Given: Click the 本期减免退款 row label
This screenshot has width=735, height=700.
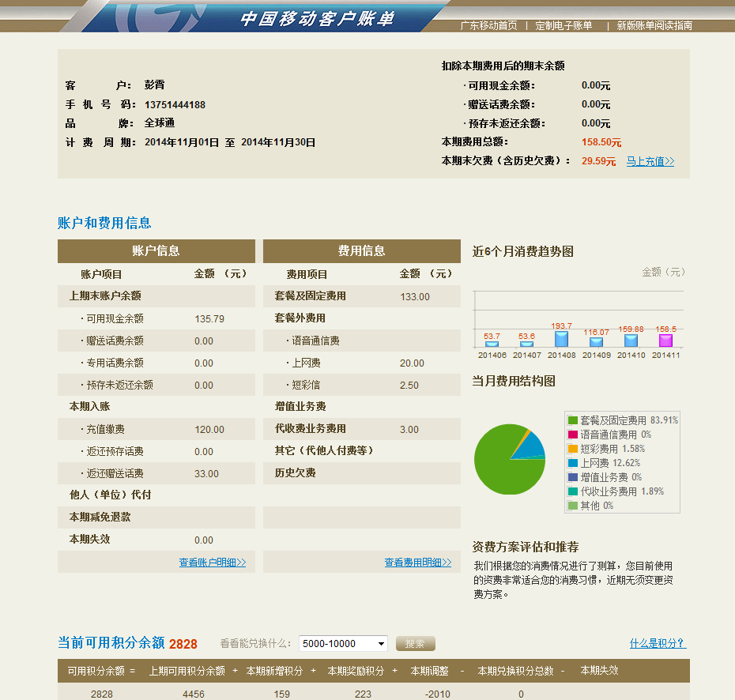Looking at the screenshot, I should (x=100, y=517).
